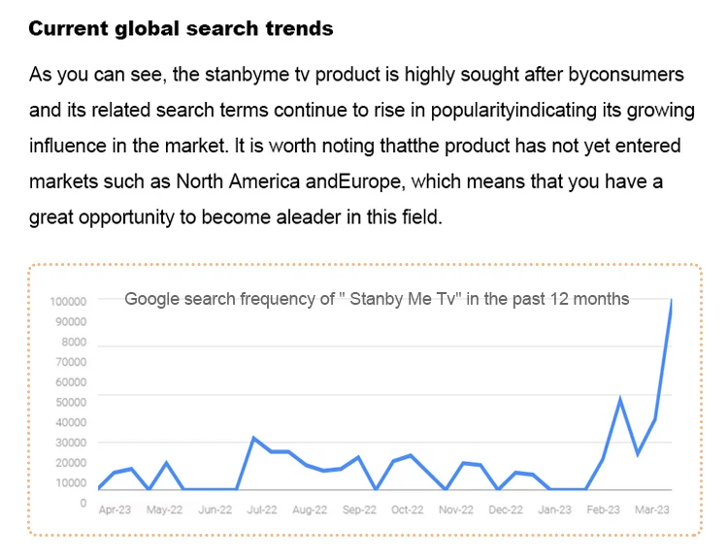Select the Sep-22 month label

point(359,510)
